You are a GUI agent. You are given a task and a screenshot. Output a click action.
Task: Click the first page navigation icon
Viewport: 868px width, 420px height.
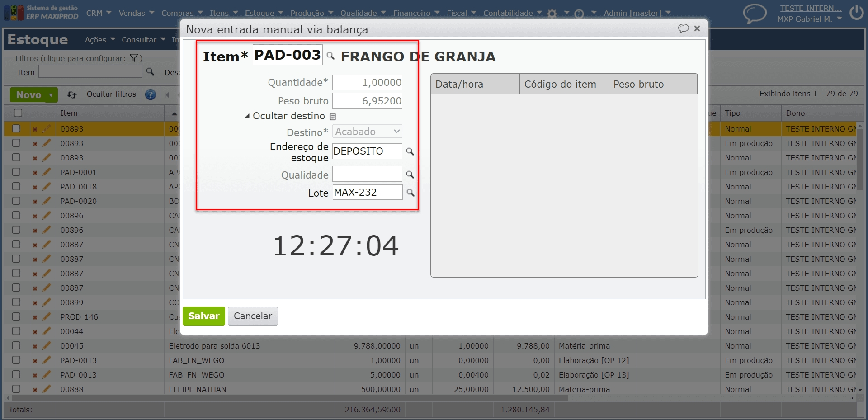point(167,94)
